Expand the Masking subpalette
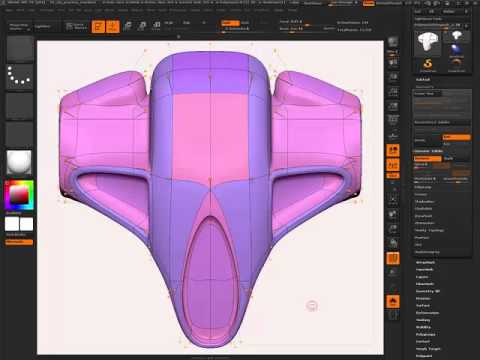The width and height of the screenshot is (480, 360). [423, 320]
